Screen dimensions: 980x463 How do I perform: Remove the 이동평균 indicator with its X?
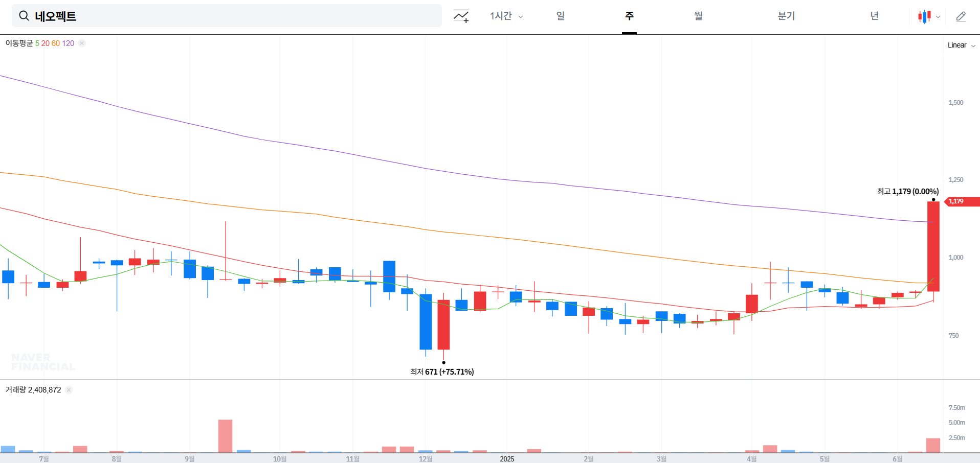(x=82, y=43)
